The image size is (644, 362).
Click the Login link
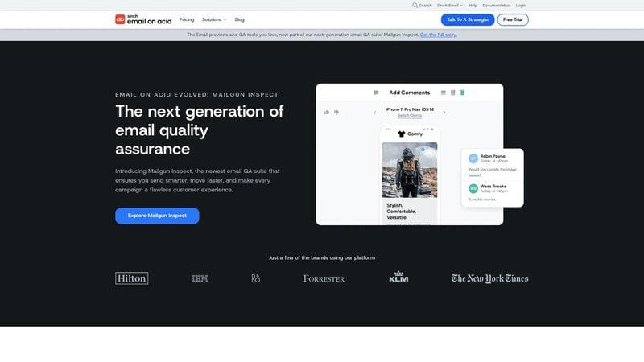point(521,6)
